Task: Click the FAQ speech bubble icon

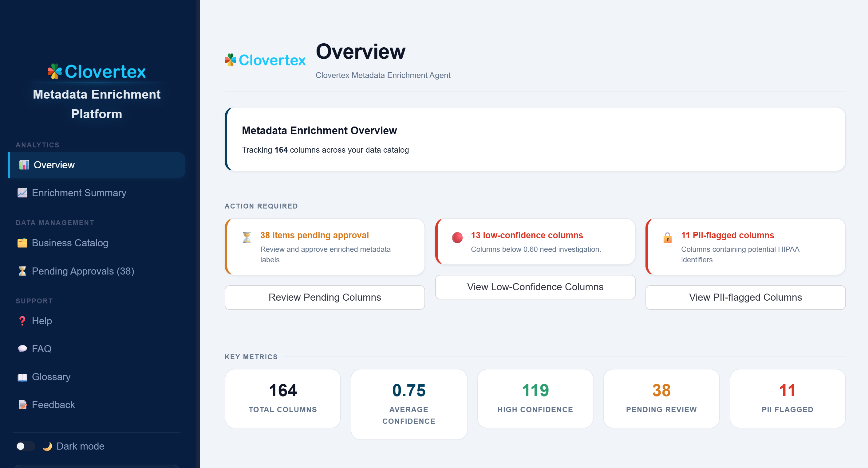Action: tap(22, 349)
